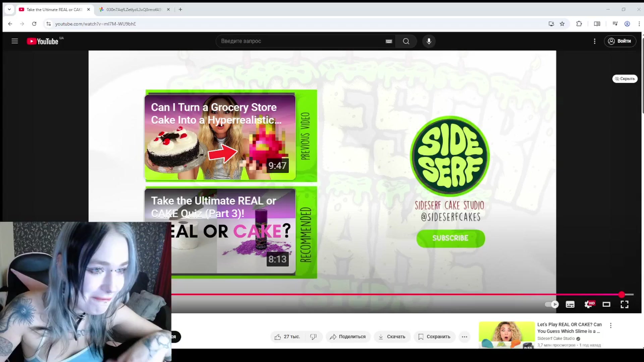Viewport: 644px width, 362px height.
Task: Reload the current page
Action: [x=34, y=24]
